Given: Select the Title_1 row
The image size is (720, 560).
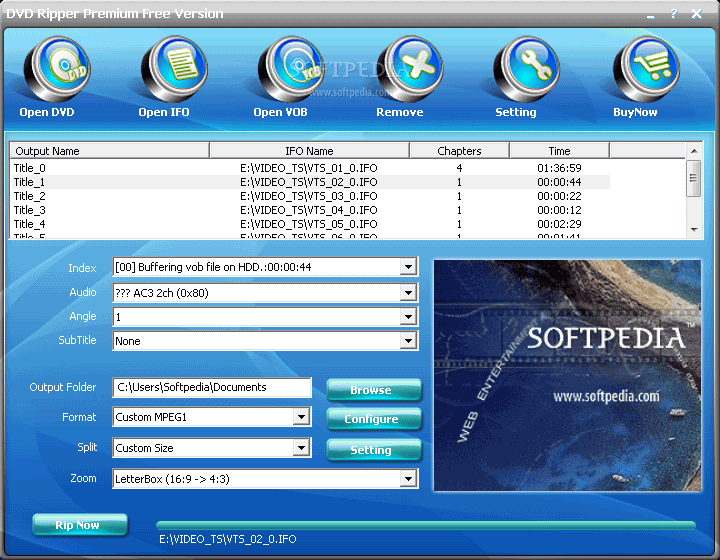Looking at the screenshot, I should click(310, 182).
